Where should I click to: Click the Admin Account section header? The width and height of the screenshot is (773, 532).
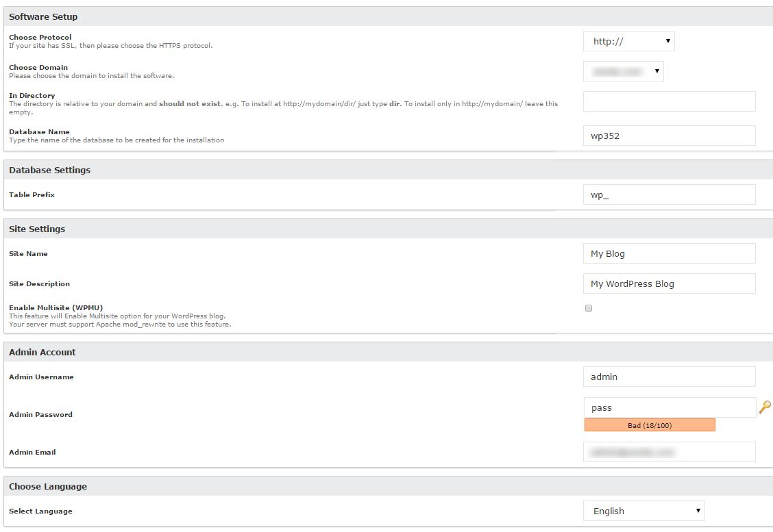tap(42, 352)
